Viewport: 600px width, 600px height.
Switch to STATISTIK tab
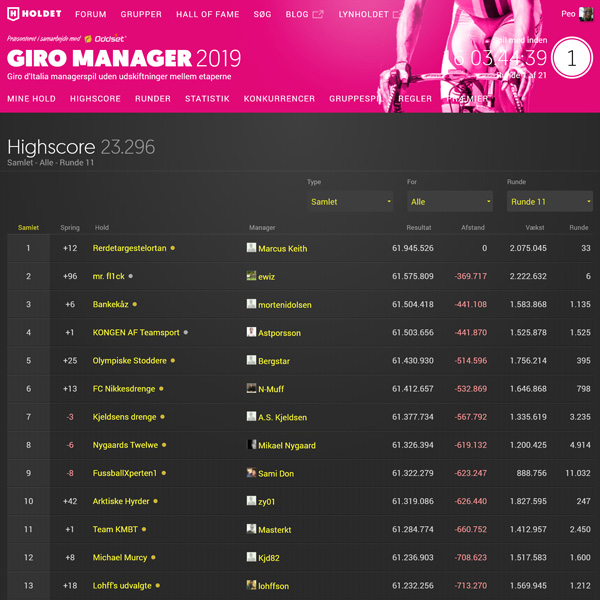click(x=207, y=99)
